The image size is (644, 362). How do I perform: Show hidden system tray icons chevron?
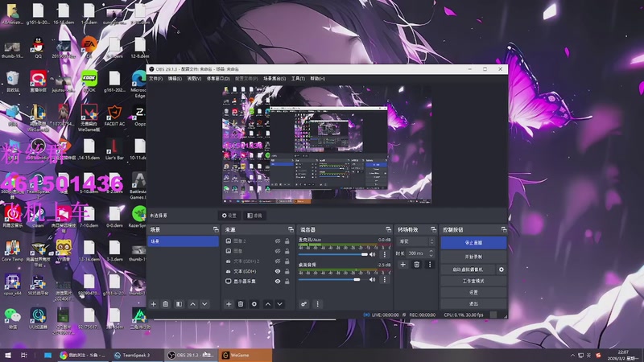click(572, 356)
